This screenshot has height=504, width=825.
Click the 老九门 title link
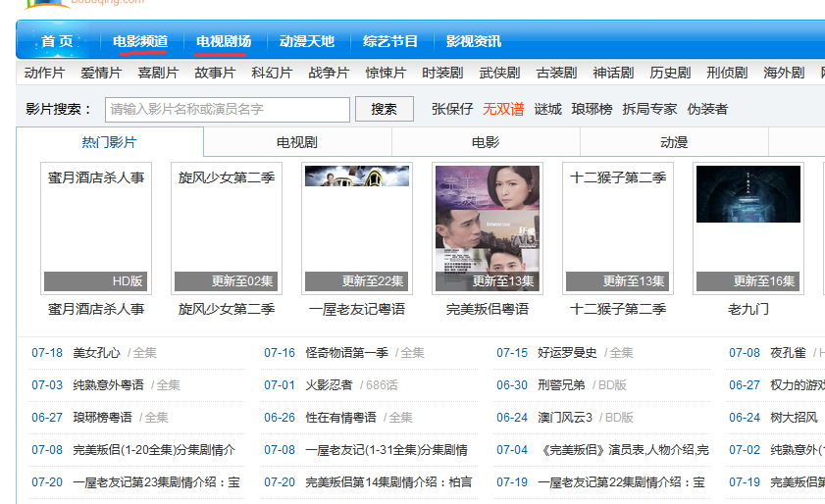click(748, 309)
